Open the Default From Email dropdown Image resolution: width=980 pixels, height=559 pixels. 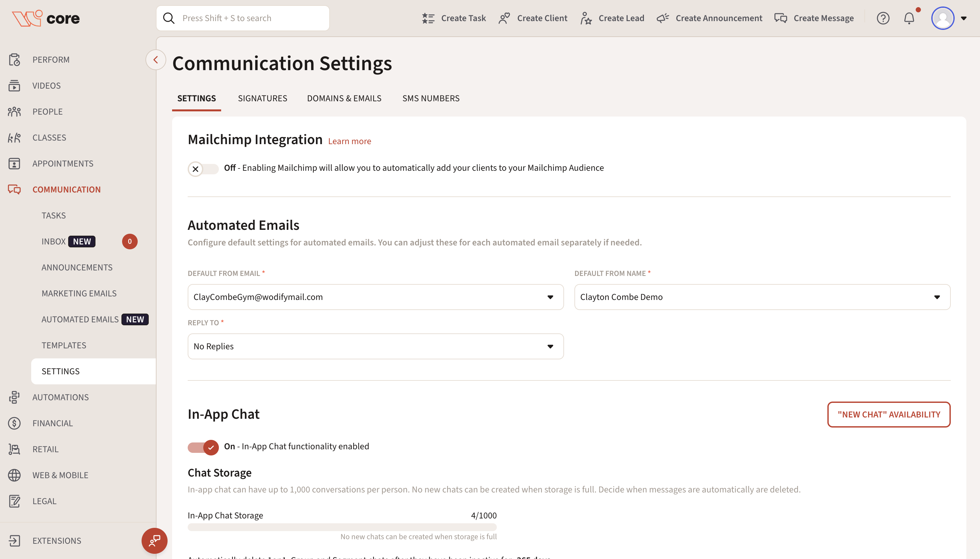tap(375, 297)
